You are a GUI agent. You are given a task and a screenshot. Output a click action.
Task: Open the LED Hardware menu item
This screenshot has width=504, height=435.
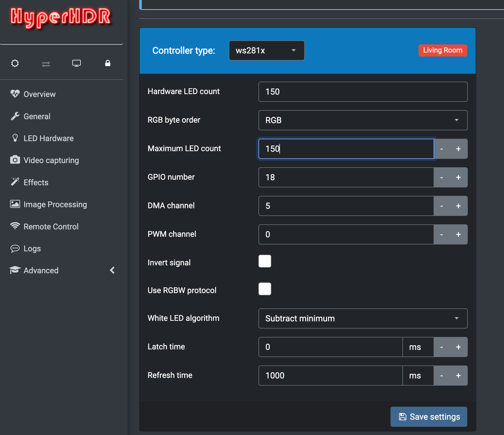click(48, 138)
